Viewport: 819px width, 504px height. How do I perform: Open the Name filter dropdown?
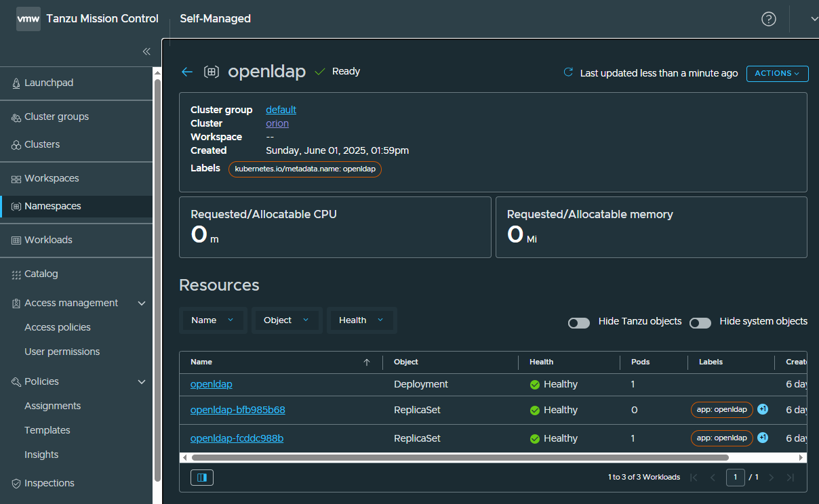(213, 320)
